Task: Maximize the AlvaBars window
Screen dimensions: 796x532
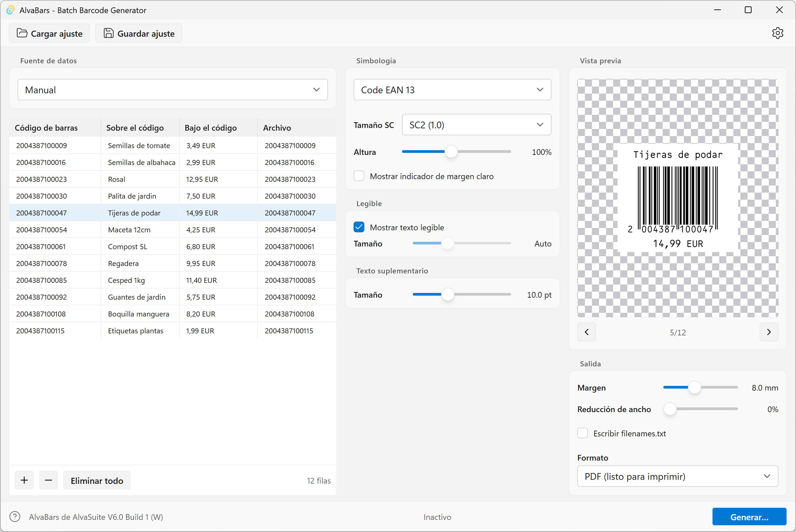Action: click(x=748, y=10)
